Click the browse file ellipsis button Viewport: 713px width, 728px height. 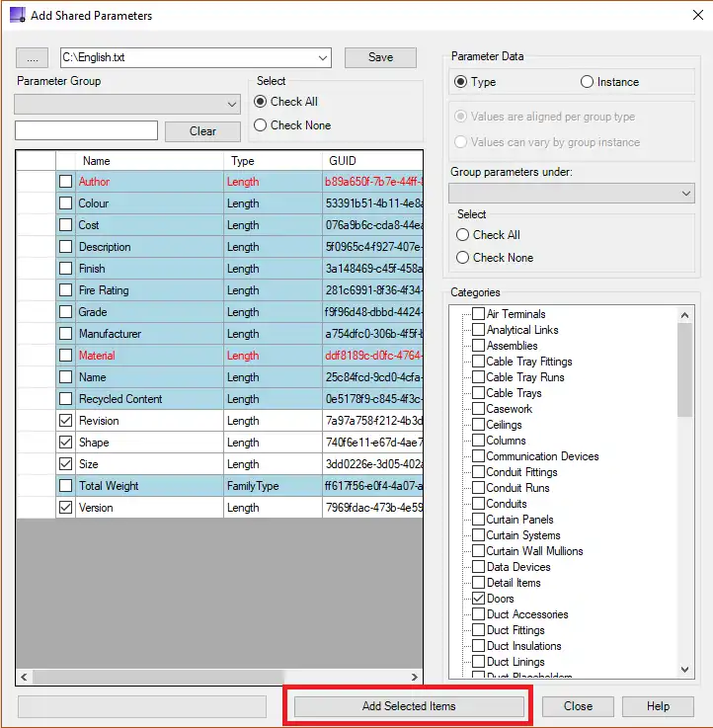coord(32,58)
